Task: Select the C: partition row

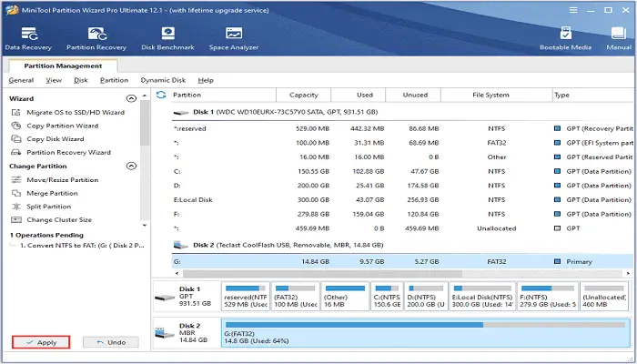Action: pyautogui.click(x=402, y=171)
